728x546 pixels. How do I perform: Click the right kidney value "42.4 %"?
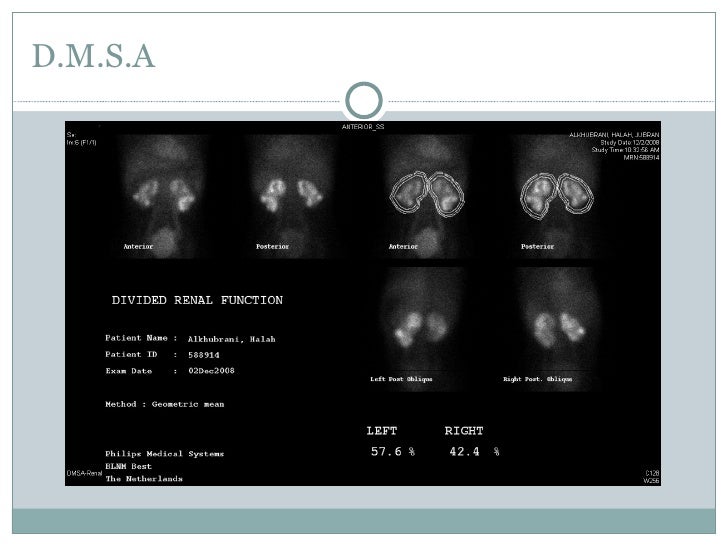[x=474, y=452]
